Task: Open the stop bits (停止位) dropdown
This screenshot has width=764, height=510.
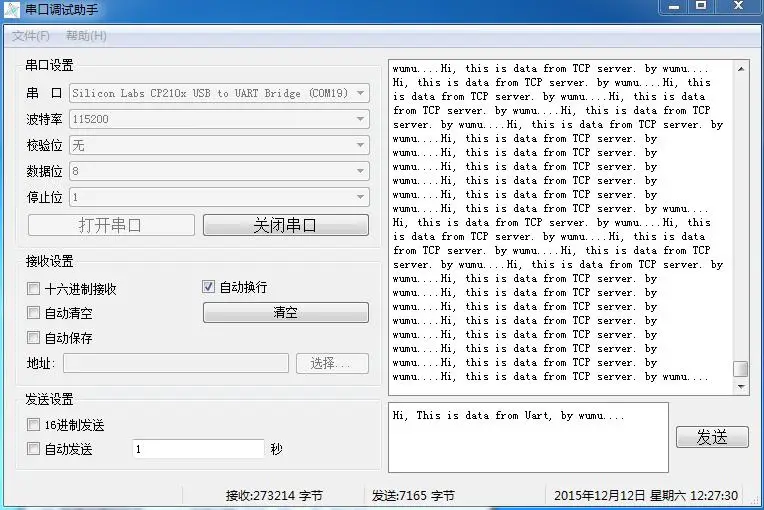Action: pos(219,197)
